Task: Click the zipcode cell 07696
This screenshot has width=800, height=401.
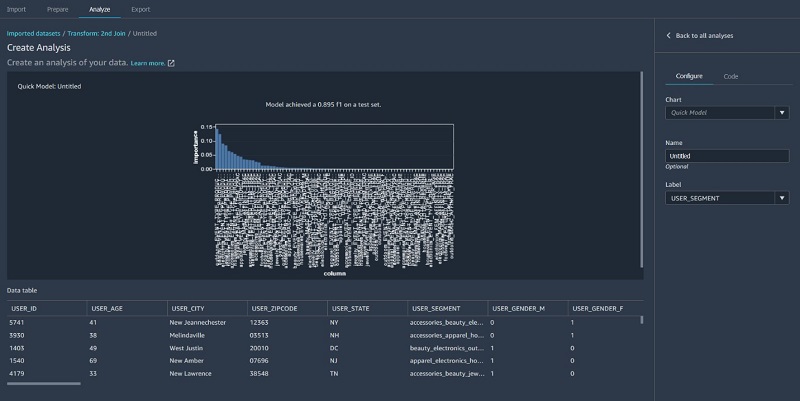Action: point(259,361)
